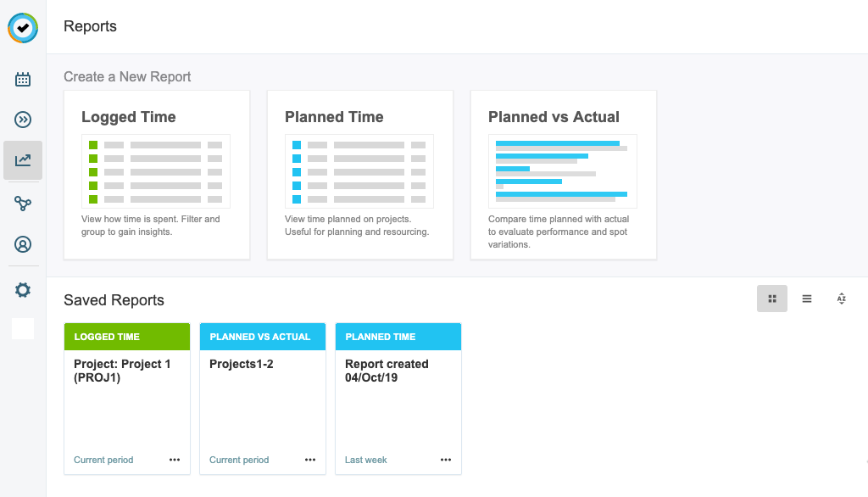
Task: Open saved report Projects1-2
Action: (262, 399)
